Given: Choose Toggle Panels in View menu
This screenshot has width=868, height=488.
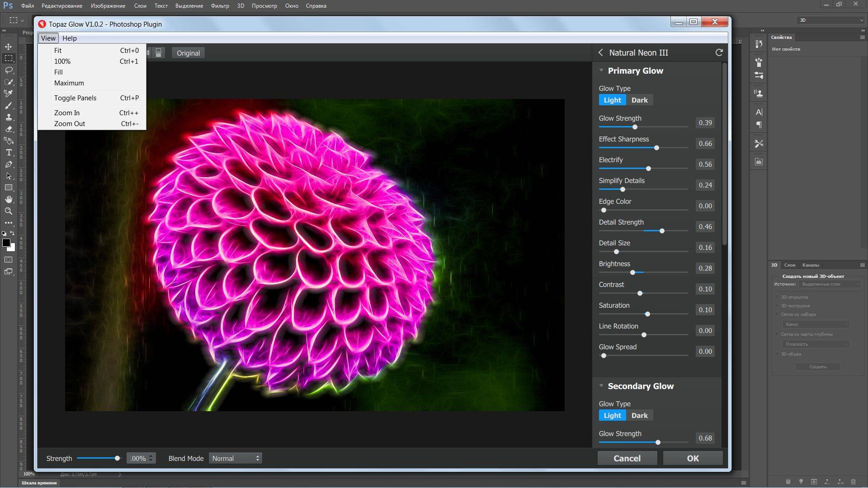Looking at the screenshot, I should click(x=92, y=98).
